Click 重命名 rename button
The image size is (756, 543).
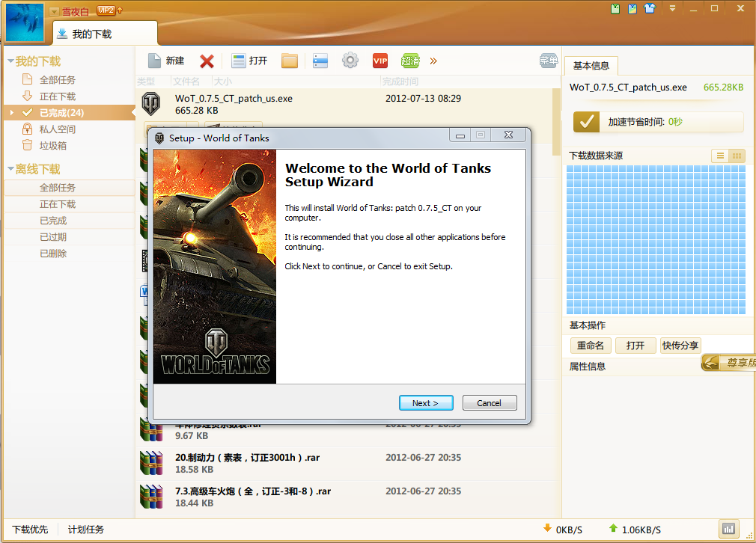(591, 346)
